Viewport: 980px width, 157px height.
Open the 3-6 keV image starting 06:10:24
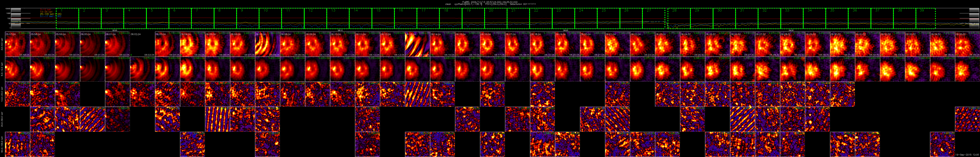[342, 44]
